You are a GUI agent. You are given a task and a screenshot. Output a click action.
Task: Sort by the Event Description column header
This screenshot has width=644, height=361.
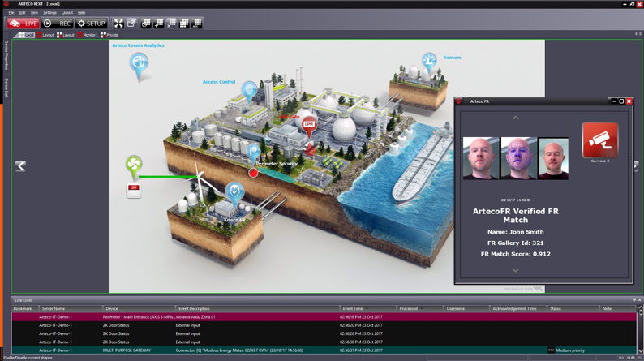tap(257, 308)
